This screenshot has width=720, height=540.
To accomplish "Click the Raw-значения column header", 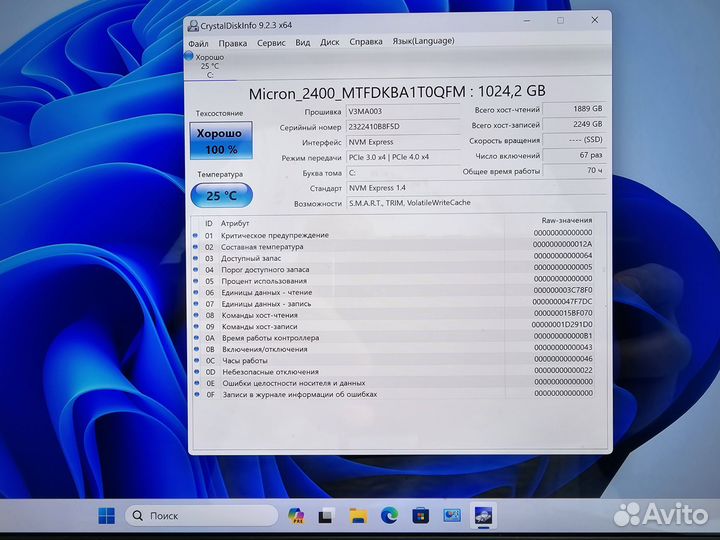I will 567,220.
